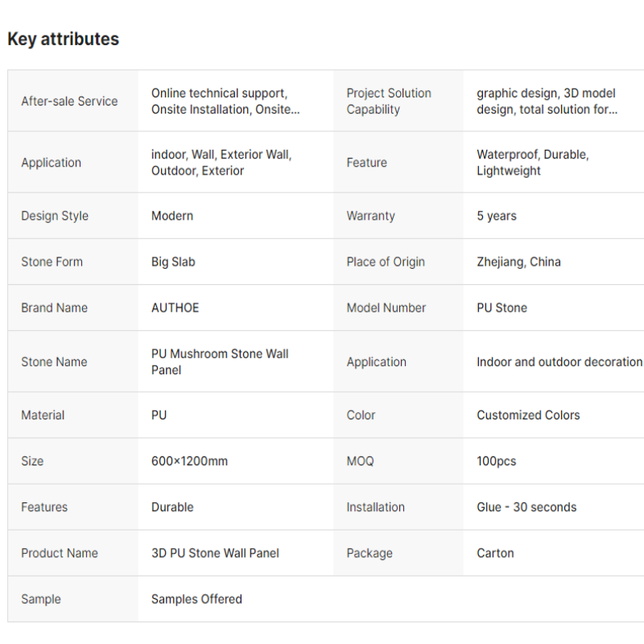The height and width of the screenshot is (644, 644).
Task: Click the AUTHOE brand name value
Action: click(175, 308)
